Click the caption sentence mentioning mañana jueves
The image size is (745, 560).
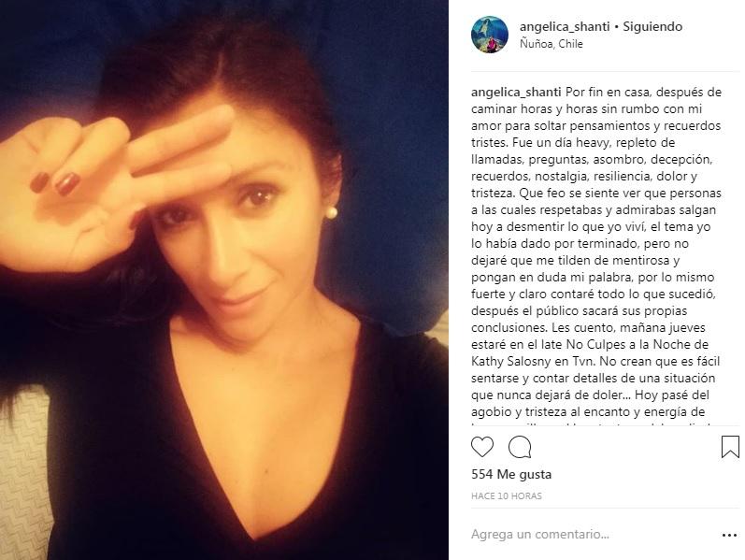tap(595, 344)
